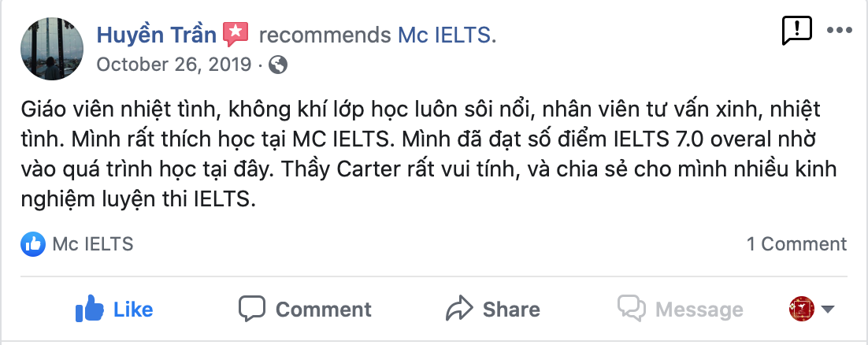
Task: Click the speech bubble Comment icon
Action: pos(252,309)
